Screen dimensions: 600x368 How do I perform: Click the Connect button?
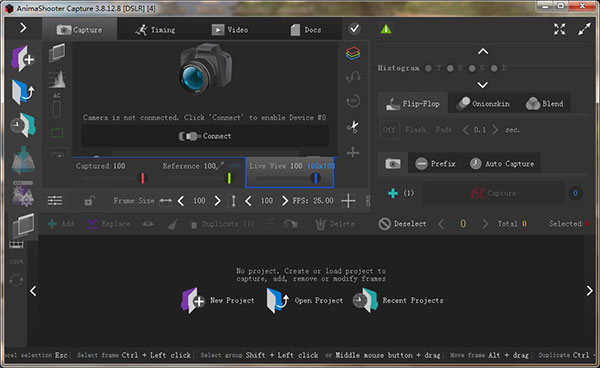click(x=205, y=136)
